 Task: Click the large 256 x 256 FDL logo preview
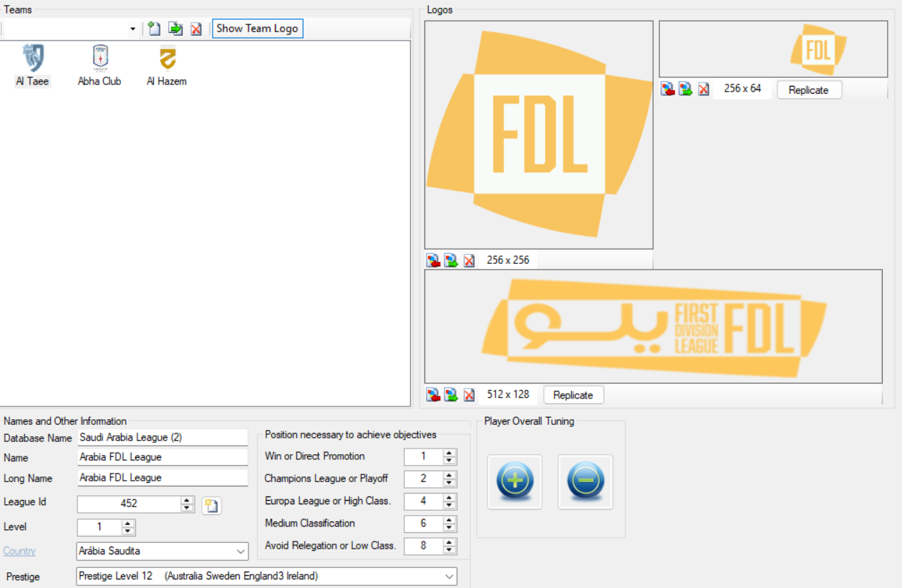[x=539, y=134]
